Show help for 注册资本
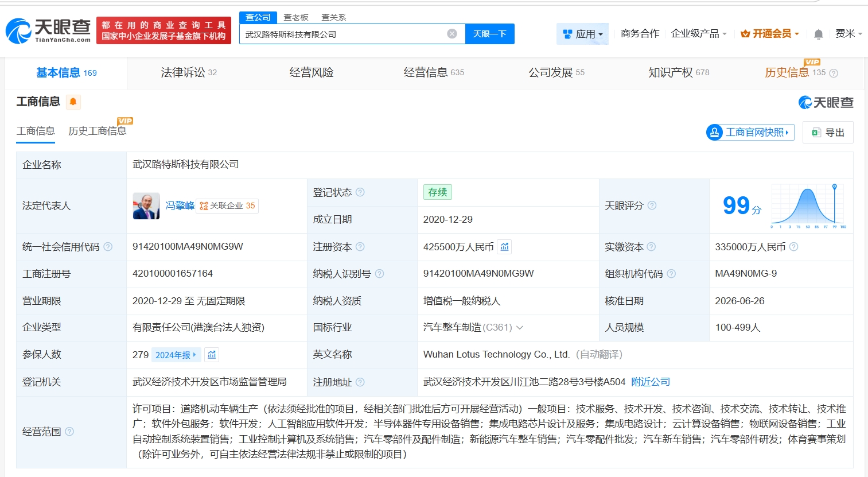The width and height of the screenshot is (868, 477). 360,247
